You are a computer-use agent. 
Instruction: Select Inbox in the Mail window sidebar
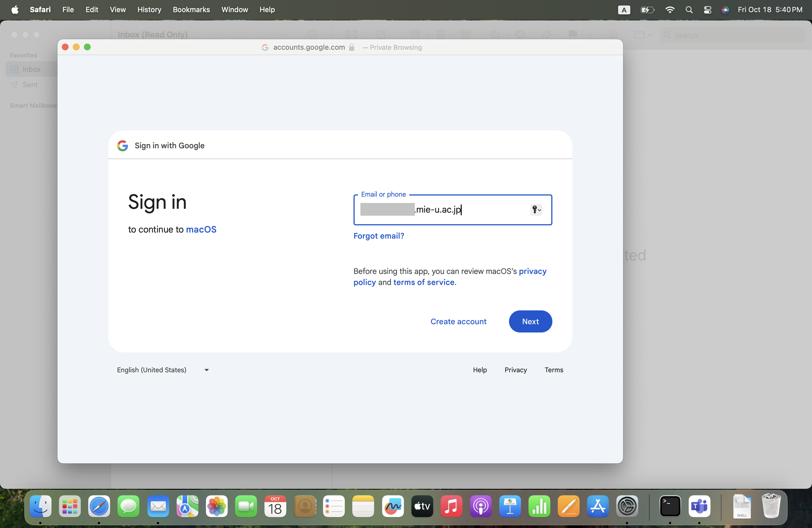click(x=31, y=69)
